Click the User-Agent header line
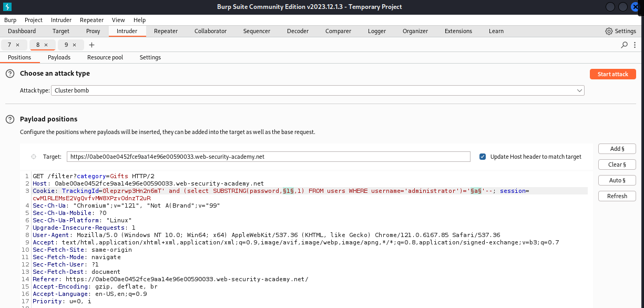 [267, 235]
